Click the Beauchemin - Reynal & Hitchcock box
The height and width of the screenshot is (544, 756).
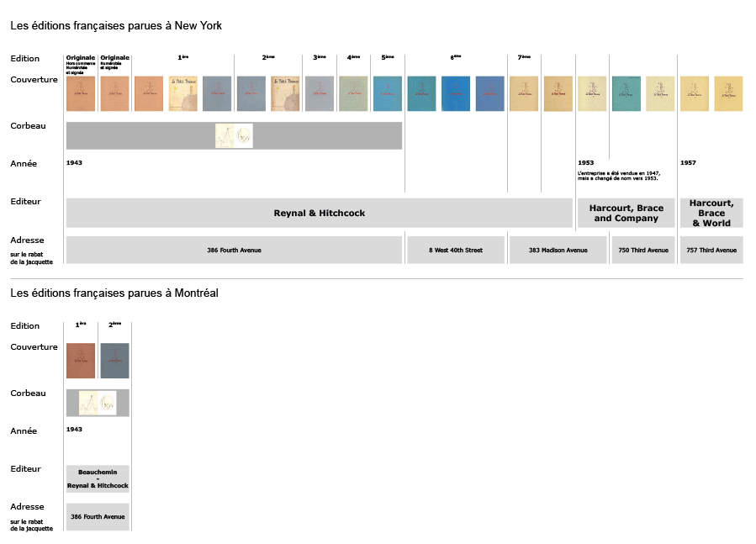click(98, 479)
